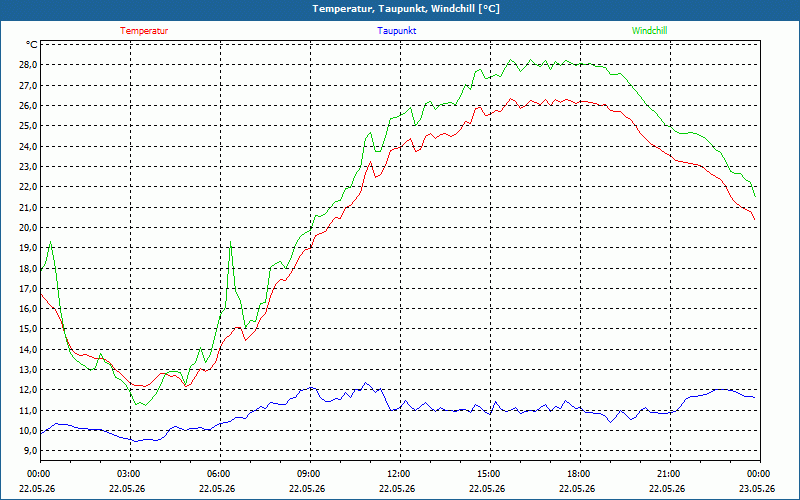Click the green Windchill legend label
The width and height of the screenshot is (800, 500).
click(649, 31)
